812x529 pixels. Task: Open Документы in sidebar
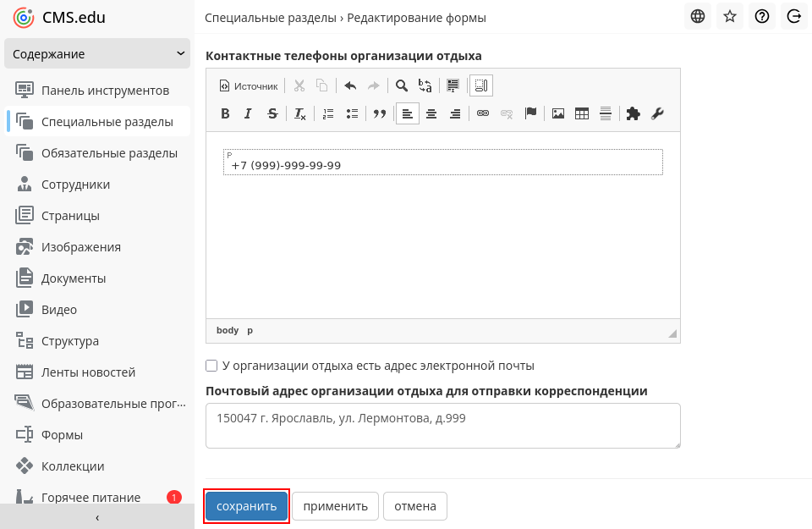(x=97, y=278)
